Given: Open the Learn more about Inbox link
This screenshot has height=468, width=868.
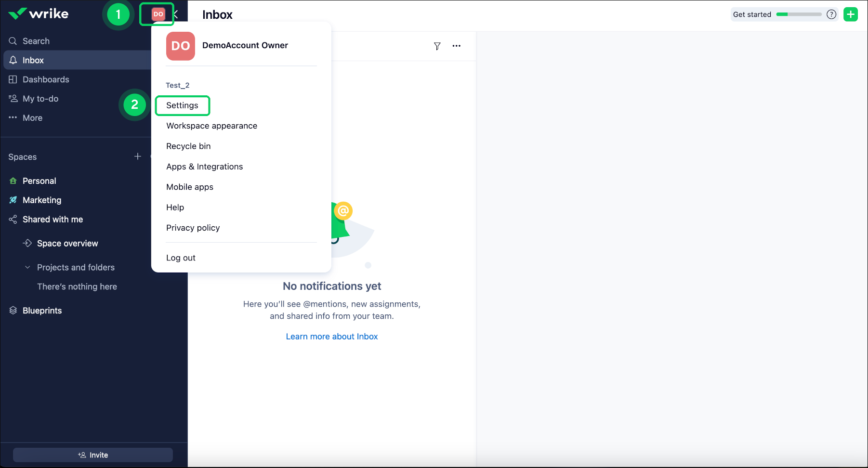Looking at the screenshot, I should [331, 337].
